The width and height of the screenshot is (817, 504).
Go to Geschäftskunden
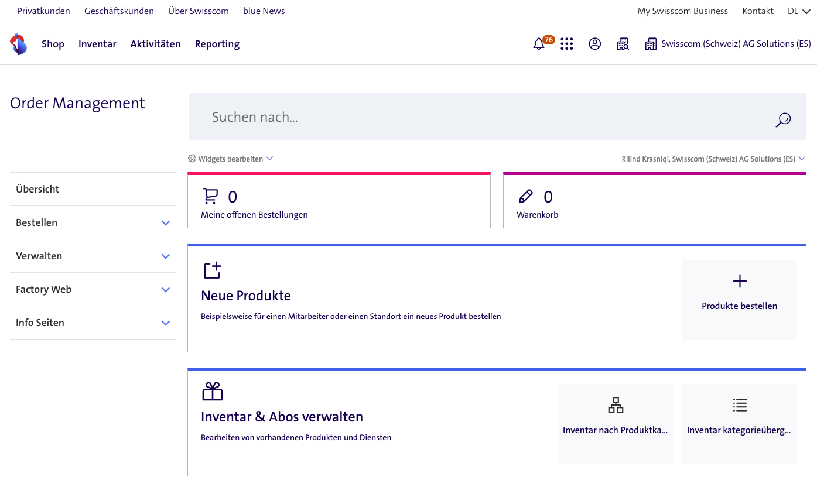pos(119,11)
